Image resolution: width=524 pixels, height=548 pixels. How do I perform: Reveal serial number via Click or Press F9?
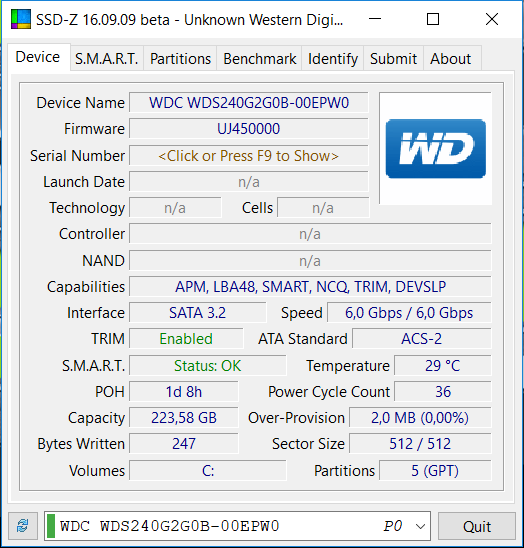coord(249,156)
